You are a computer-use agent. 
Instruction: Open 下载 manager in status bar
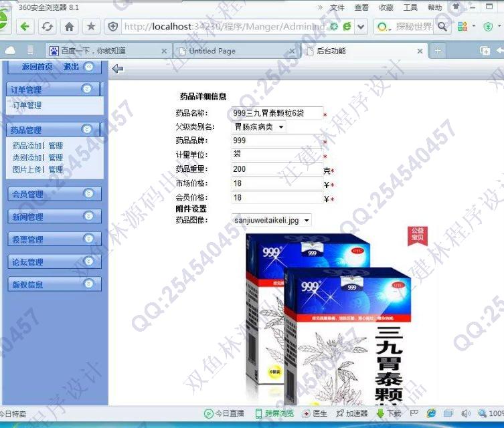click(x=389, y=413)
